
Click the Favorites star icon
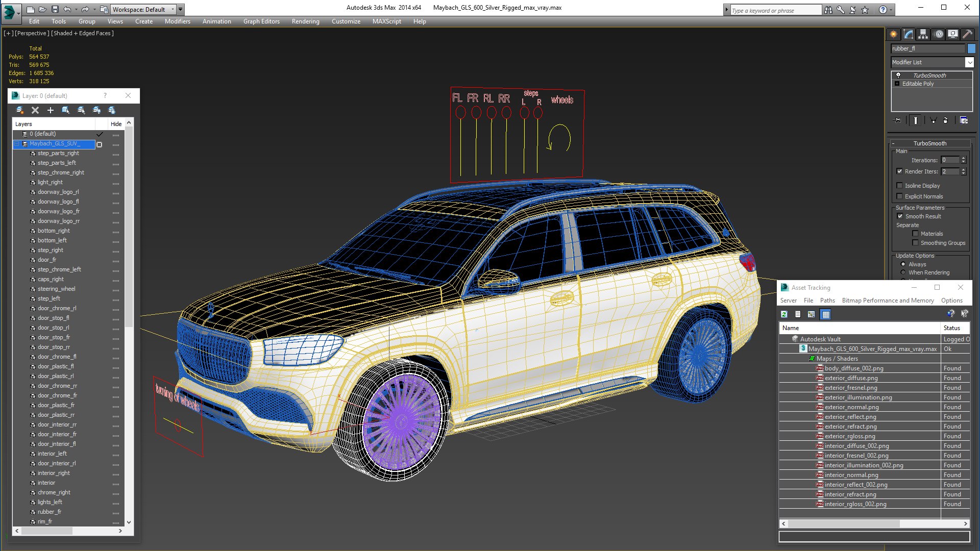point(865,10)
